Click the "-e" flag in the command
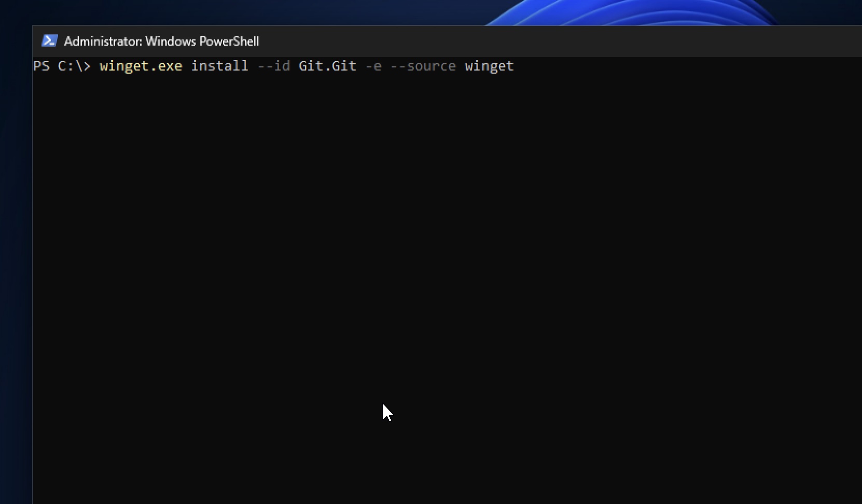This screenshot has width=862, height=504. coord(374,66)
